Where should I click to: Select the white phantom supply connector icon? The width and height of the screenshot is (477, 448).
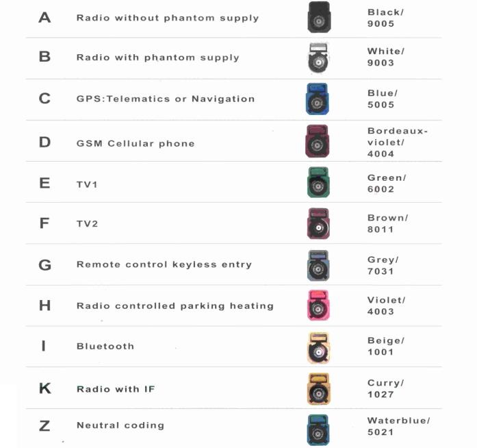318,58
